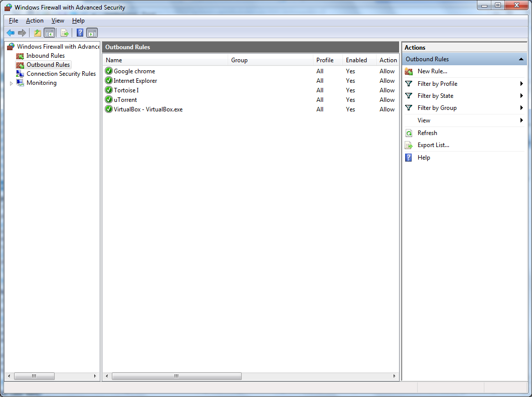
Task: Open the Help menu in menu bar
Action: tap(78, 21)
